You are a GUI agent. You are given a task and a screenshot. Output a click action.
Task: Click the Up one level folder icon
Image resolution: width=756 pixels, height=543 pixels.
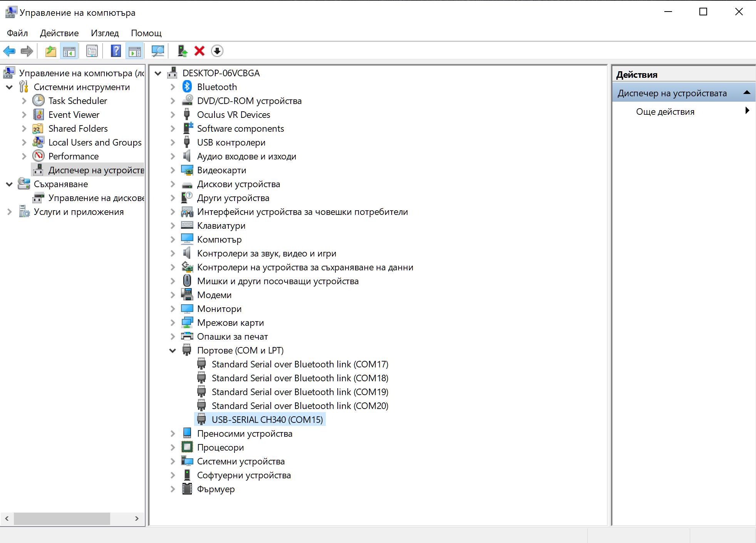tap(51, 51)
